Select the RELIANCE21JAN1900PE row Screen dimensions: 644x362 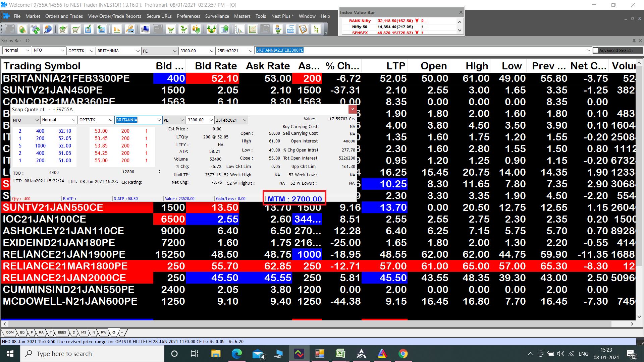319,254
